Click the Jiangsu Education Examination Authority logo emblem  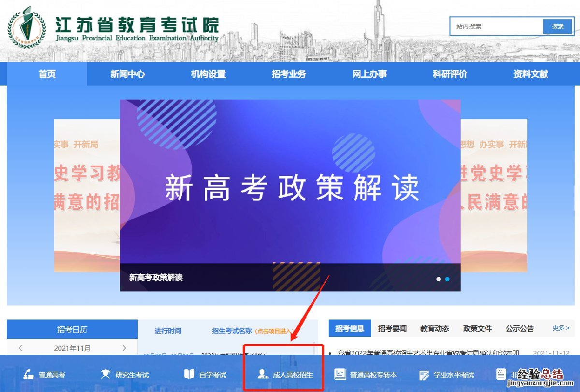pyautogui.click(x=27, y=27)
